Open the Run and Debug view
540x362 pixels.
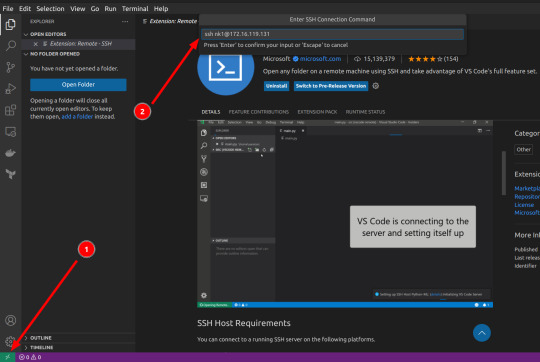[10, 89]
